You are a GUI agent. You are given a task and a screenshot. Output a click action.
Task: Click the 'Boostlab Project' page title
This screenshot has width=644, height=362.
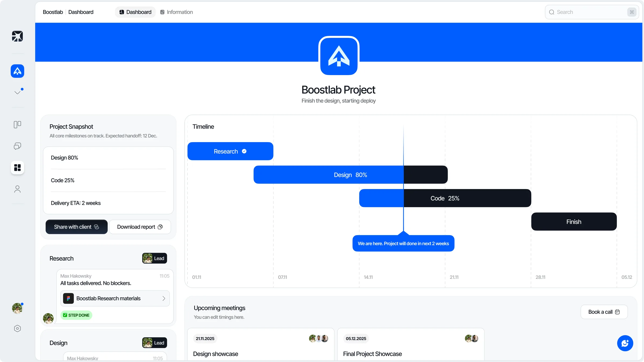(338, 90)
